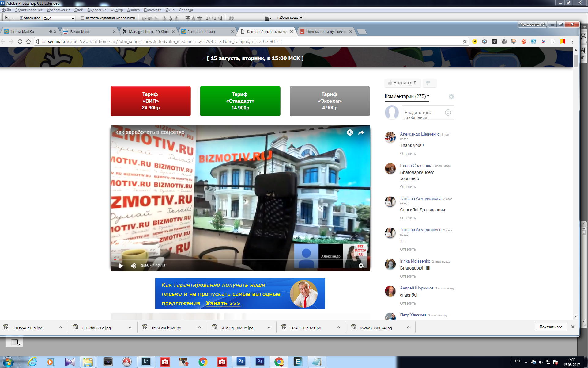This screenshot has height=368, width=588.
Task: Follow the Узнать >>> banner link
Action: tap(223, 303)
